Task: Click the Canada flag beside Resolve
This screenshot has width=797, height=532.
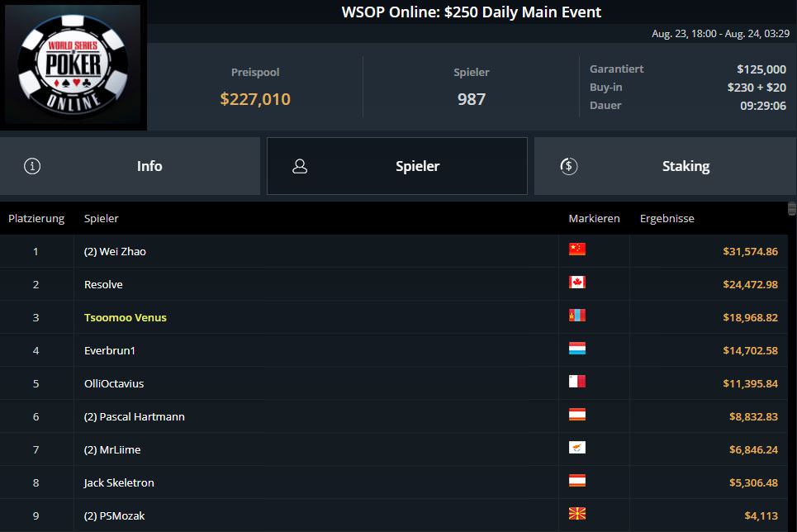Action: click(x=576, y=283)
